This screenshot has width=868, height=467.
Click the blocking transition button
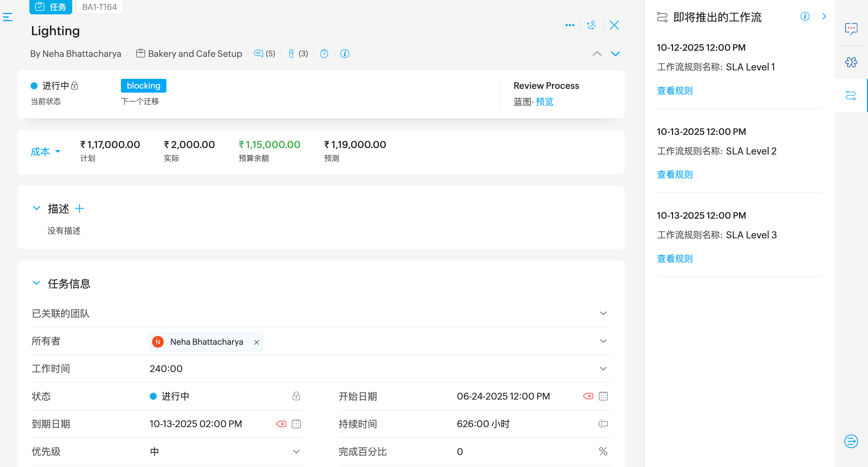pyautogui.click(x=143, y=86)
